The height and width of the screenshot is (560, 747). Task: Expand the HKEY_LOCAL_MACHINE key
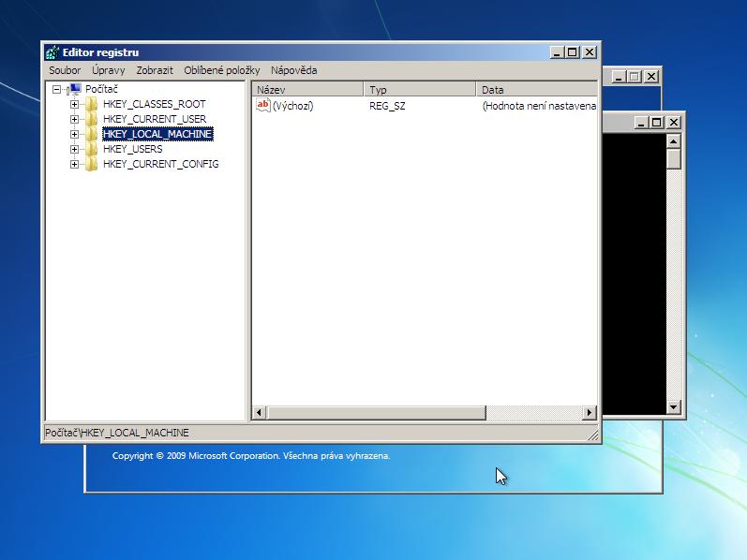[x=74, y=134]
